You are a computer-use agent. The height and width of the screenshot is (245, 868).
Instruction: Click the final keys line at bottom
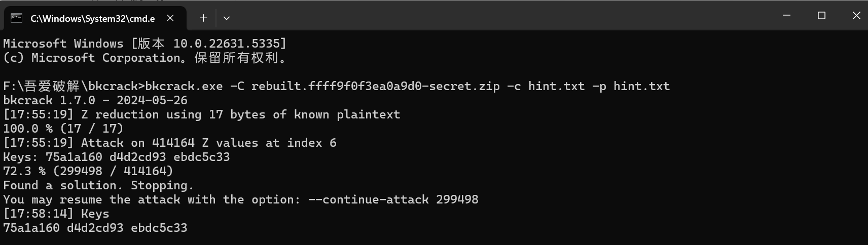(x=95, y=228)
